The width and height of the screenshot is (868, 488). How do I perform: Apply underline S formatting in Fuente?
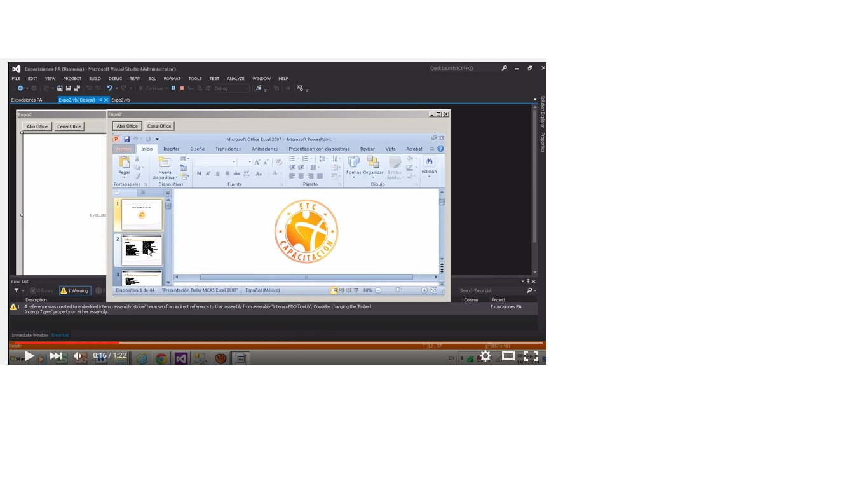point(217,173)
